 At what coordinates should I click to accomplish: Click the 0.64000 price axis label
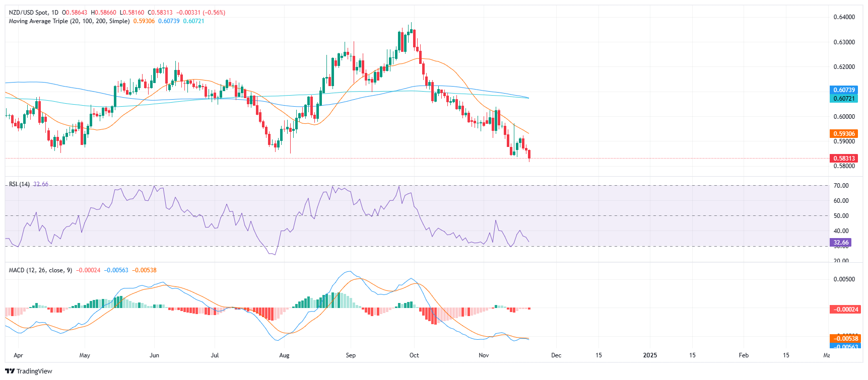(844, 17)
